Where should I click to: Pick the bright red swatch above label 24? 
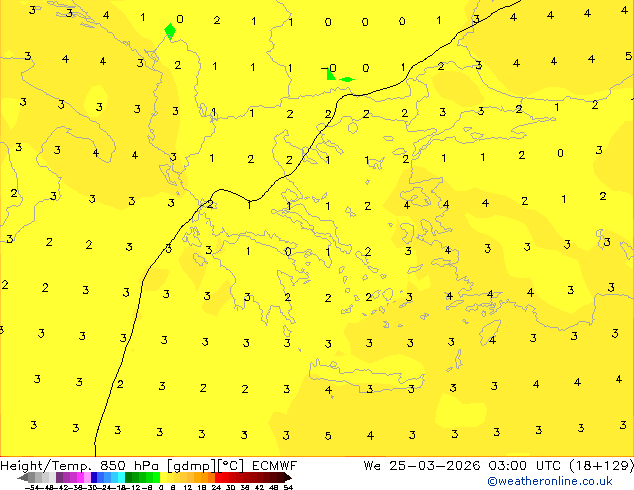[x=219, y=477]
